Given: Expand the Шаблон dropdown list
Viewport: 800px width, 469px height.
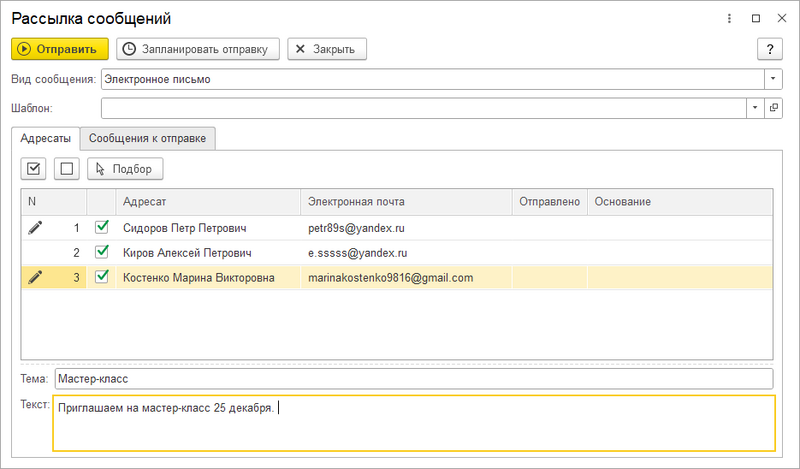Looking at the screenshot, I should click(x=755, y=108).
